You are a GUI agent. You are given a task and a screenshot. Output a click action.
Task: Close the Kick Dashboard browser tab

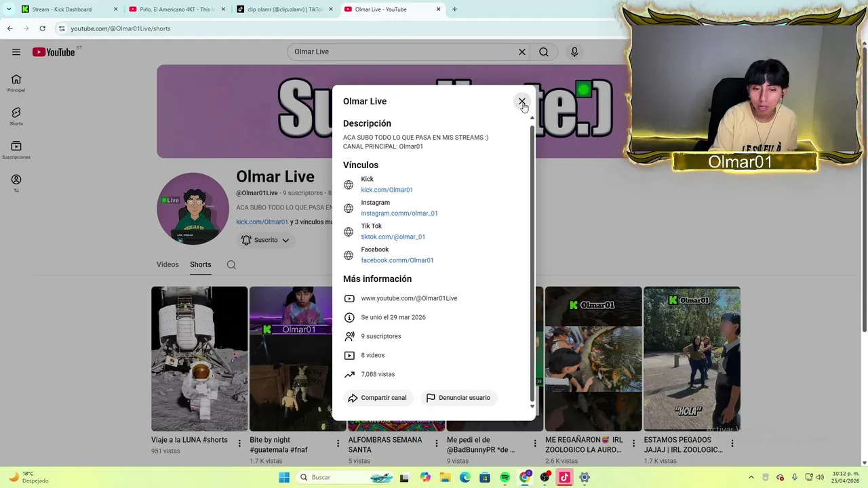(115, 9)
